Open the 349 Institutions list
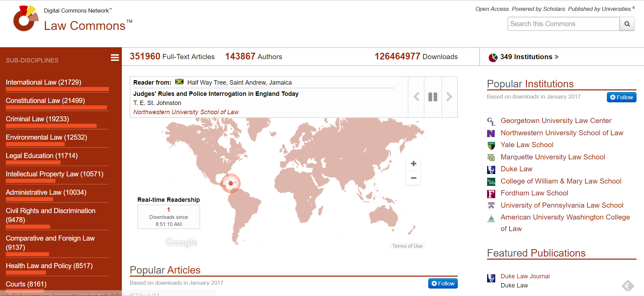The image size is (644, 296). coord(529,57)
